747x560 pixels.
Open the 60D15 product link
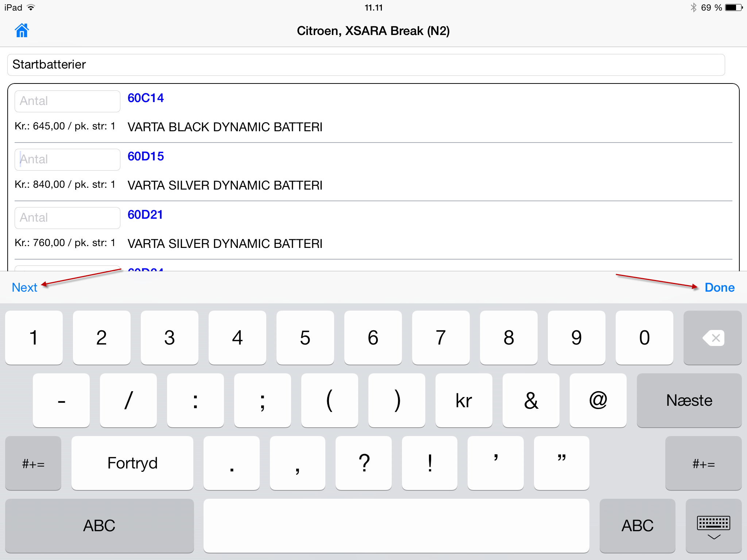tap(146, 156)
